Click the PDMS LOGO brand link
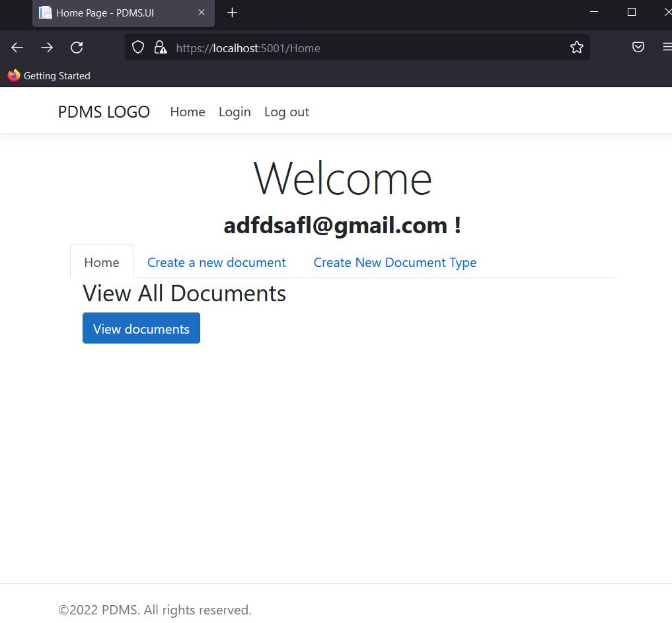The image size is (672, 623). tap(104, 112)
